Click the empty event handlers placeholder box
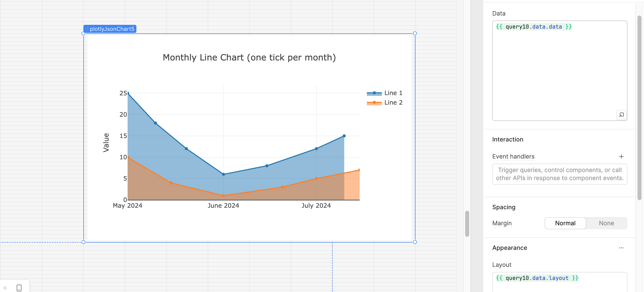Viewport: 644px width, 292px height. click(x=560, y=174)
